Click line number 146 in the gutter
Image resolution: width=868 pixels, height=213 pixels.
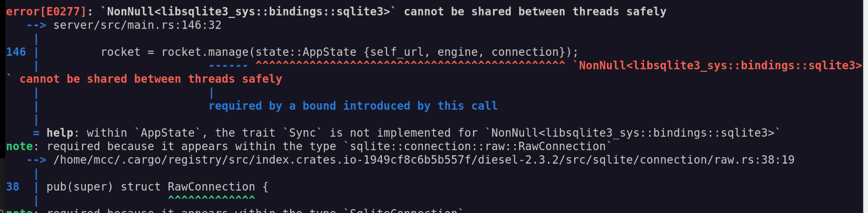(x=16, y=52)
